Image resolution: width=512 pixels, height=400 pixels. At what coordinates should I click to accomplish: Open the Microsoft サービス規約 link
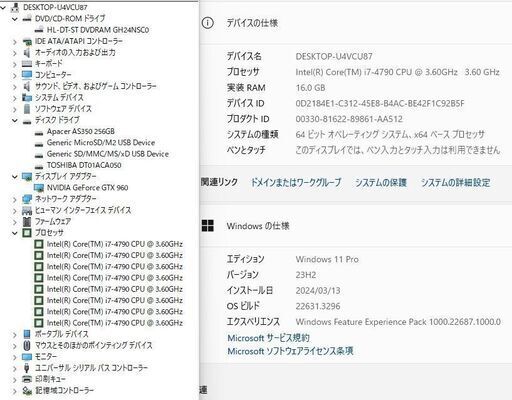coord(268,338)
